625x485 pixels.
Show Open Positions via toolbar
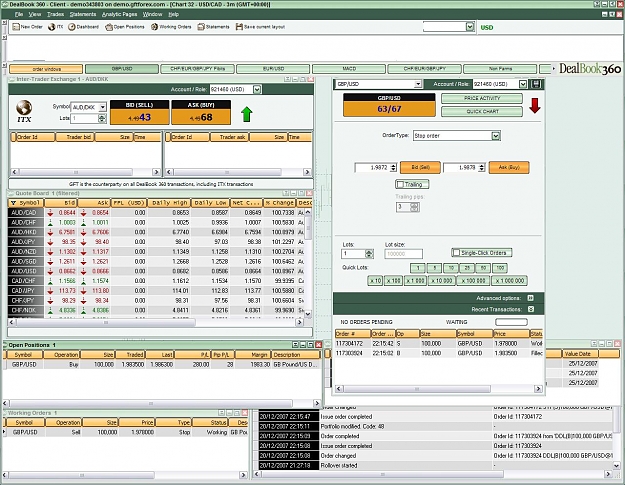click(x=124, y=27)
